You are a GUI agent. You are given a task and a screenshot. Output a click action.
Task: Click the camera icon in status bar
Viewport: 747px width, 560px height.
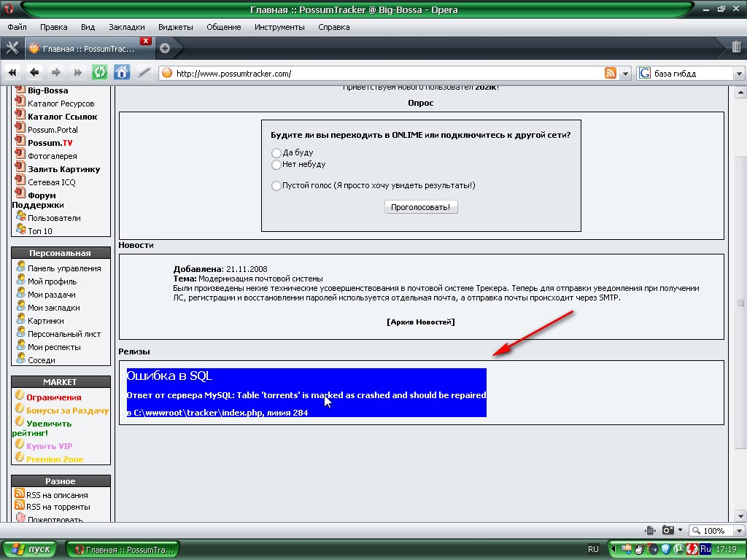point(668,531)
